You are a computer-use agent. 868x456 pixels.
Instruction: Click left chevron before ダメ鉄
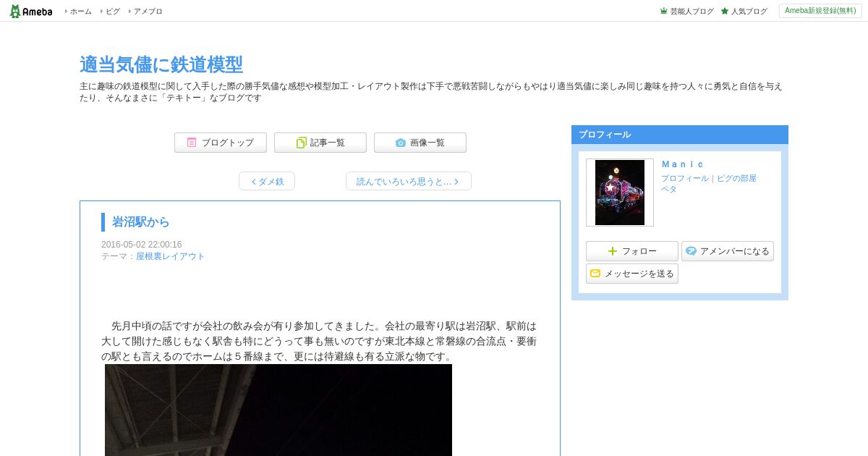[253, 182]
